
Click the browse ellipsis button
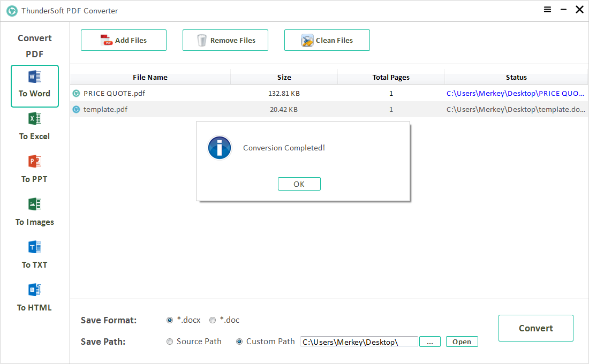pyautogui.click(x=430, y=342)
